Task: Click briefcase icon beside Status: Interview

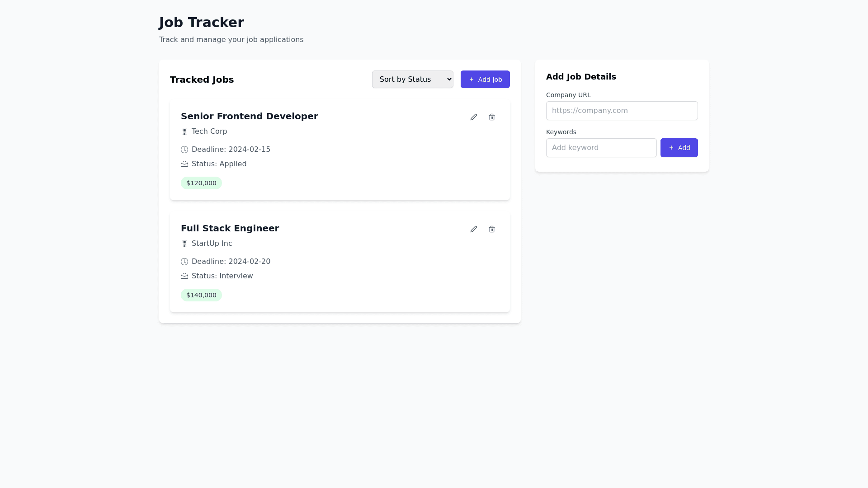Action: (184, 276)
